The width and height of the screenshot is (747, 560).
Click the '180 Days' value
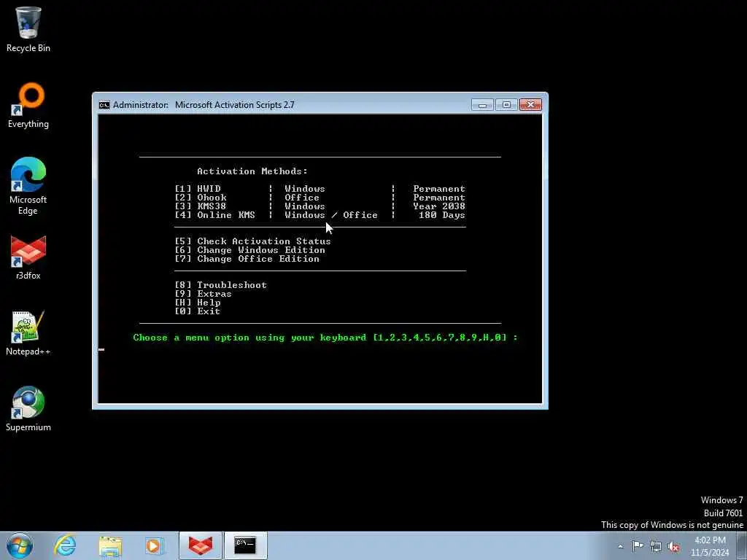(x=442, y=215)
